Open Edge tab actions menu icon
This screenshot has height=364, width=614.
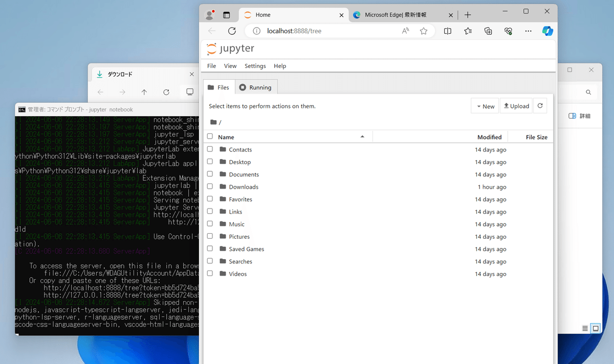[227, 15]
